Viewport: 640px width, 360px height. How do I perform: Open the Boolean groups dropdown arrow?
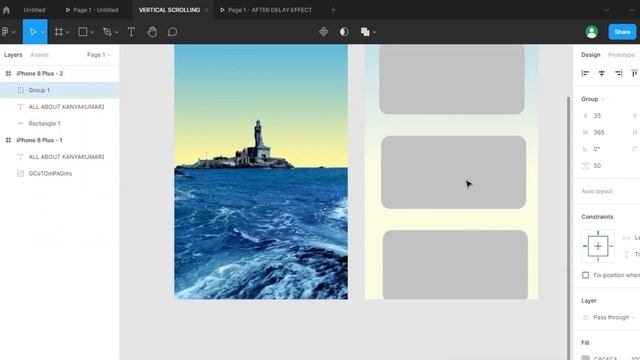tap(374, 32)
